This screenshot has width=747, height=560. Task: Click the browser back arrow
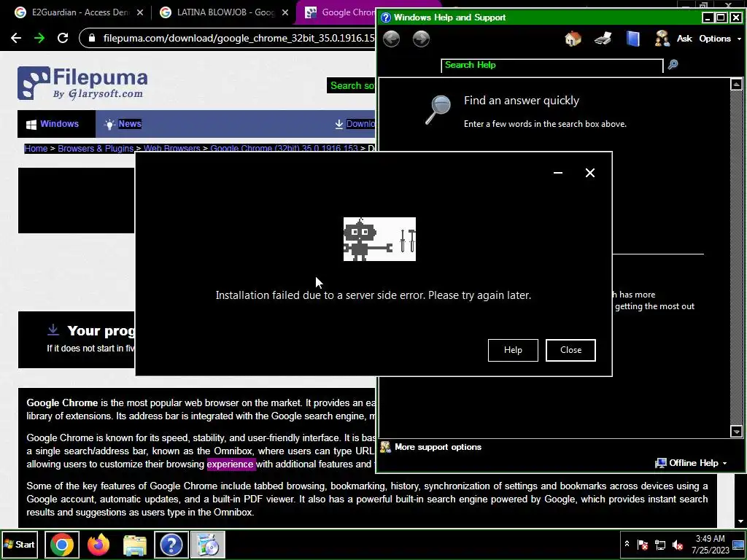16,38
